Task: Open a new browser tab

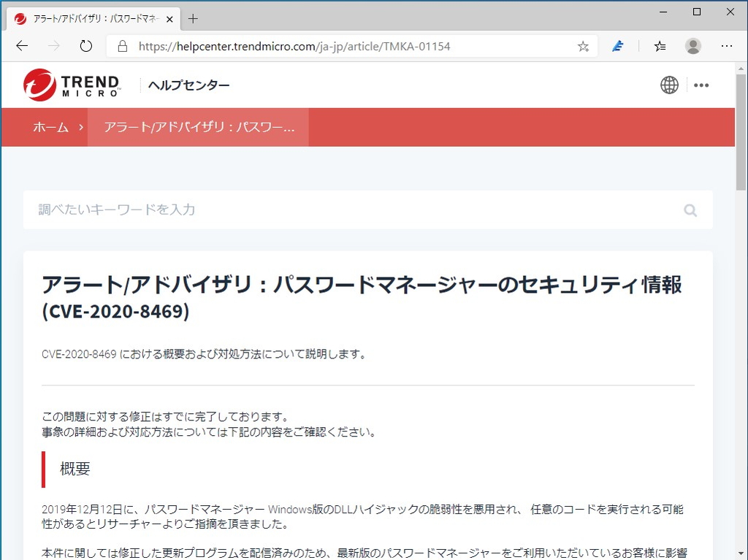Action: click(x=193, y=19)
